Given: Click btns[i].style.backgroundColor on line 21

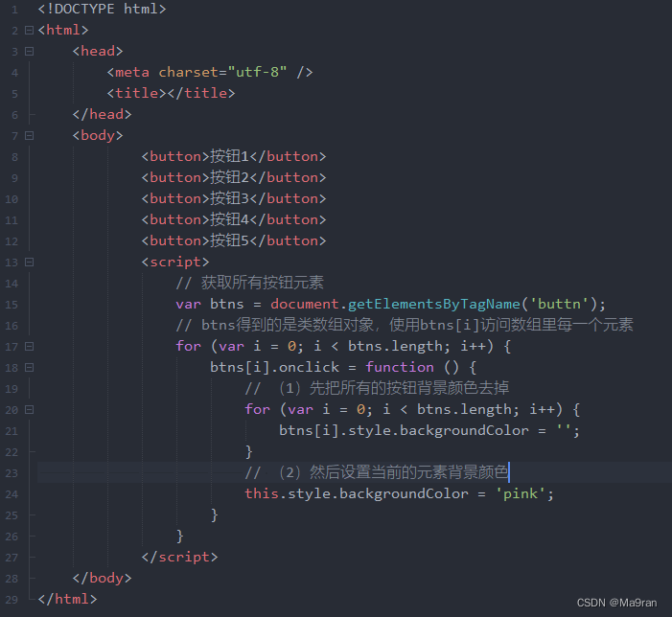Looking at the screenshot, I should point(404,430).
